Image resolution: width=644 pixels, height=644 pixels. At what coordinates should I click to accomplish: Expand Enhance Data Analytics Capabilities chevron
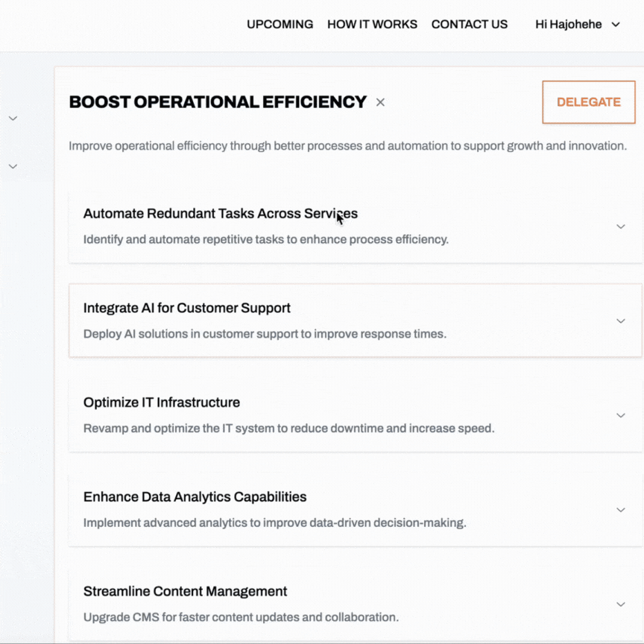point(620,510)
